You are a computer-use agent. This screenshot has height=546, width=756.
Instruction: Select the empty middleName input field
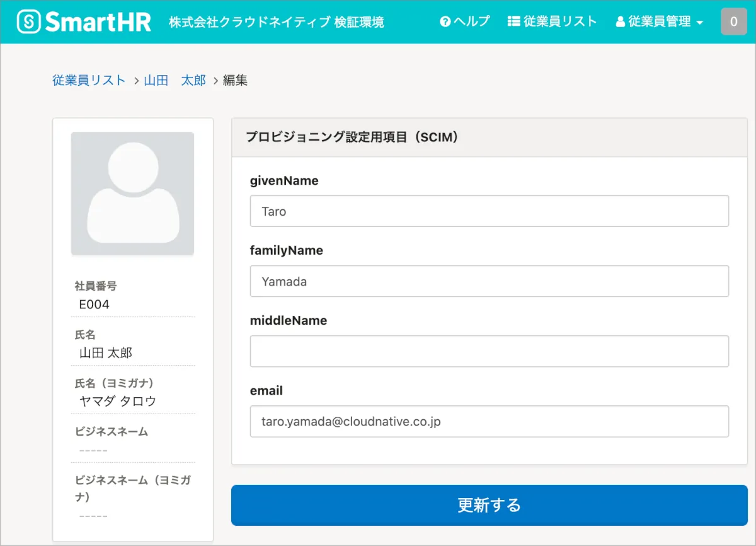(x=489, y=351)
